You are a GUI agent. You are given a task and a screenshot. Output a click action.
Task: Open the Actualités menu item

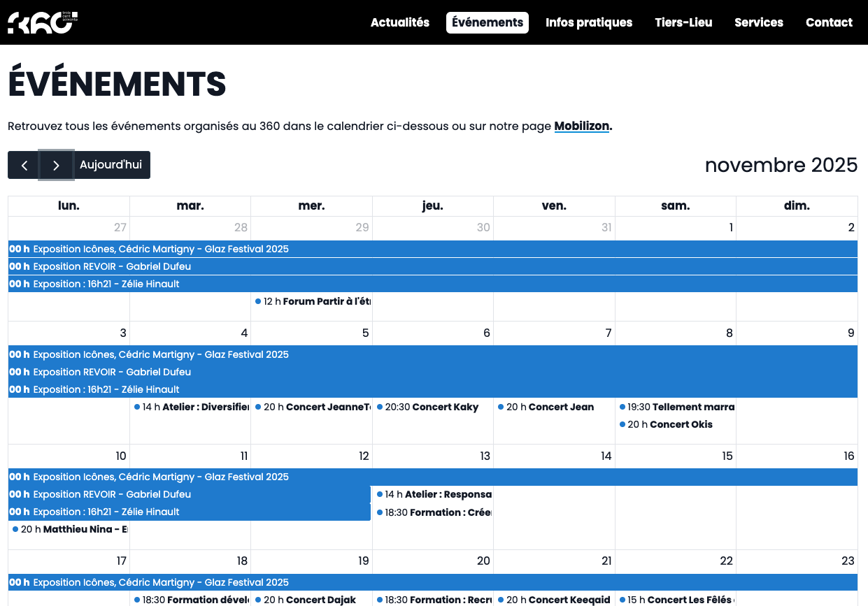[400, 22]
